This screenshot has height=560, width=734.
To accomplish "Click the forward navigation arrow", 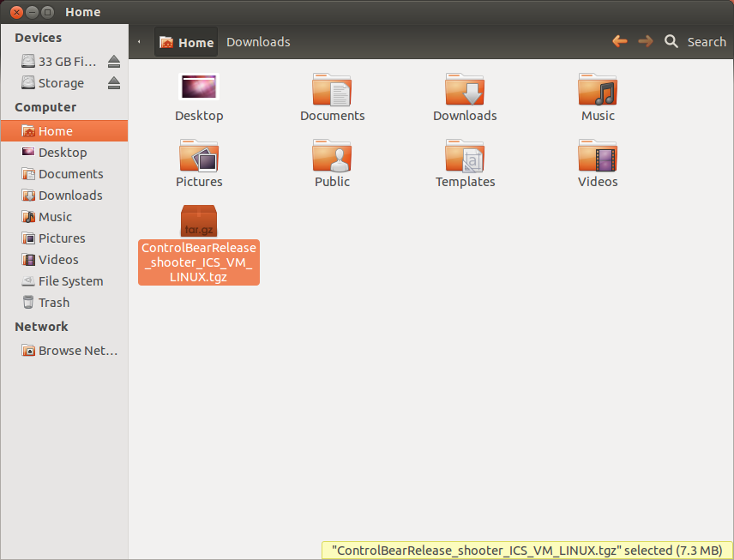I will [x=646, y=41].
